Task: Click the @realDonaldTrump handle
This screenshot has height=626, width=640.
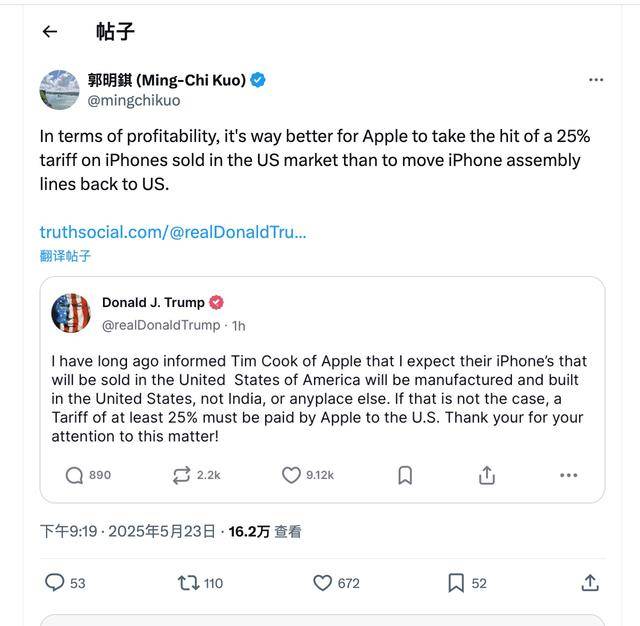Action: click(x=161, y=325)
